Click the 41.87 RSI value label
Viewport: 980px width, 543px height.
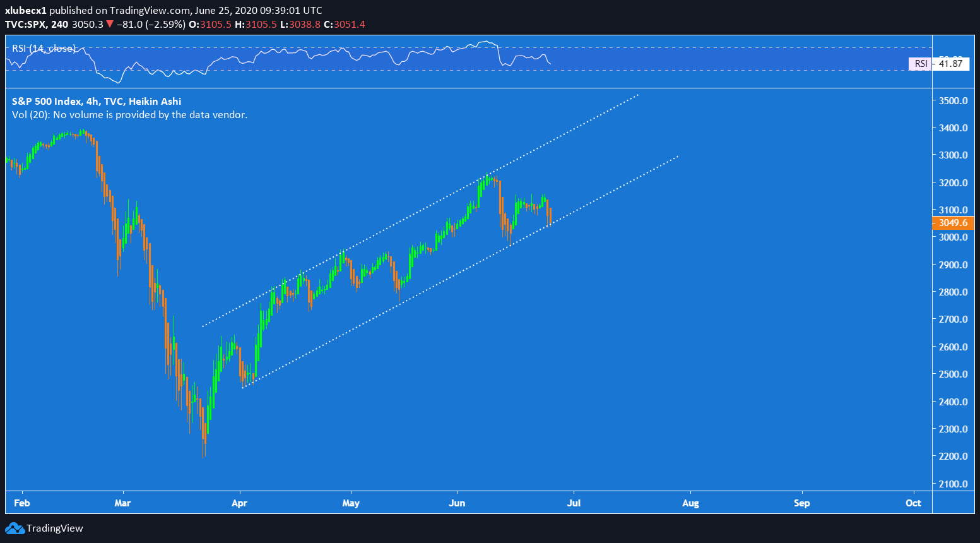tap(950, 64)
